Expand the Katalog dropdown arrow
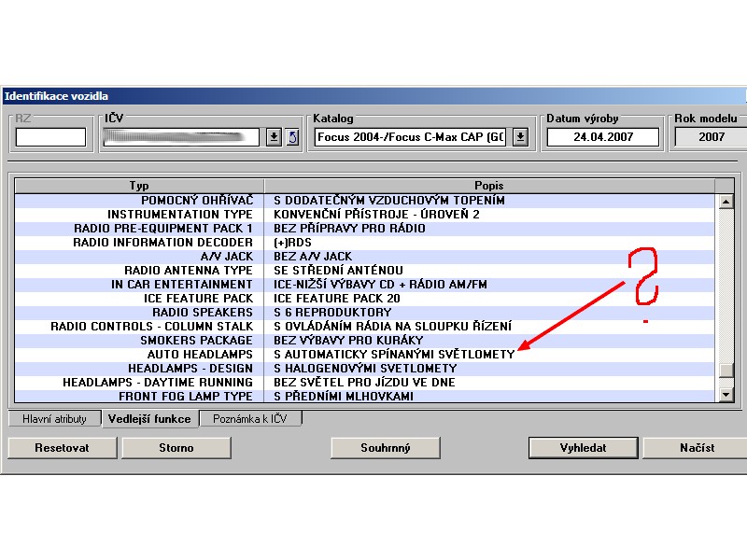The width and height of the screenshot is (747, 560). [520, 137]
